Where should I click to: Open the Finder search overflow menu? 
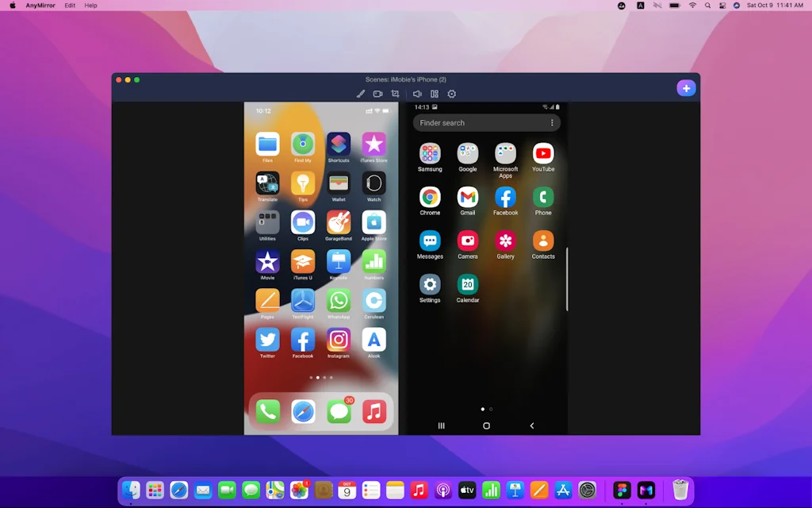coord(553,122)
